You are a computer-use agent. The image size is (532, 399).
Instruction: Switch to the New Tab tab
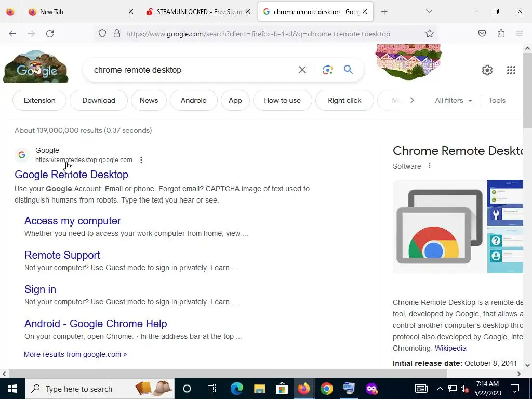coord(80,12)
